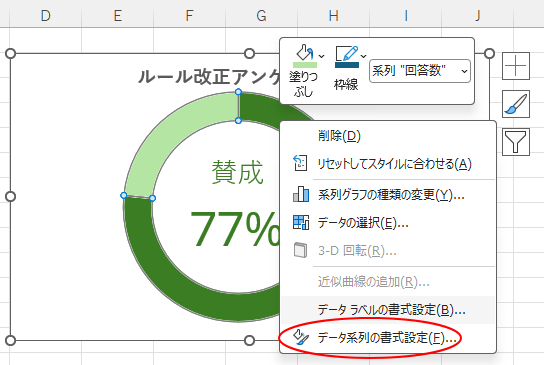The height and width of the screenshot is (365, 544).
Task: Select column J header
Action: pos(477,16)
